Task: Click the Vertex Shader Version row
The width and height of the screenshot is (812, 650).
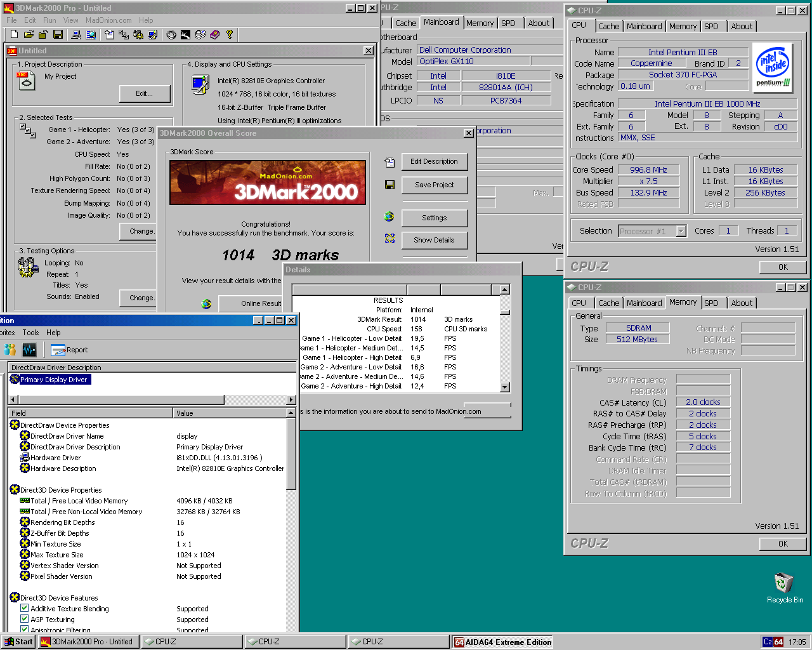Action: pos(152,566)
